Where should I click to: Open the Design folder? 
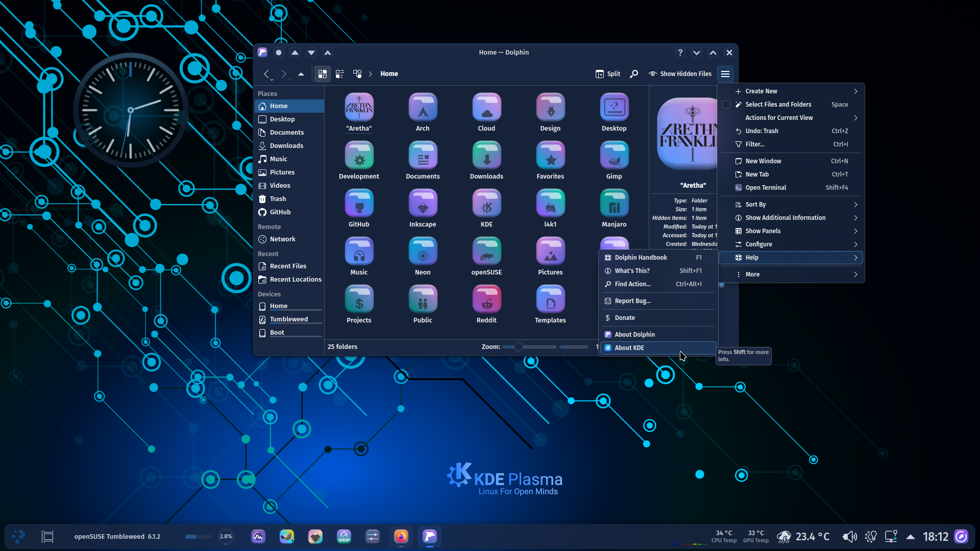pos(550,112)
